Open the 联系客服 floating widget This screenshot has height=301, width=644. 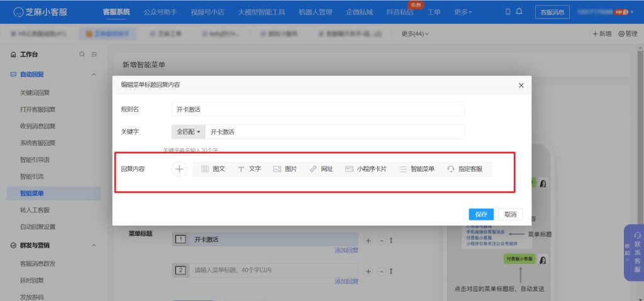(638, 253)
